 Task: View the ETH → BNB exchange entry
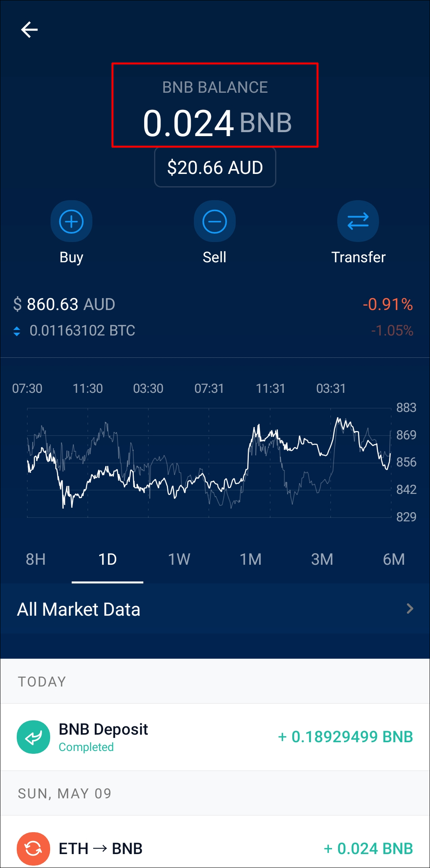(215, 848)
